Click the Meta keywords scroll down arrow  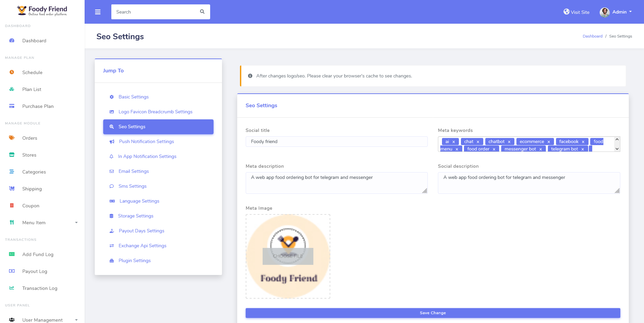click(x=617, y=149)
